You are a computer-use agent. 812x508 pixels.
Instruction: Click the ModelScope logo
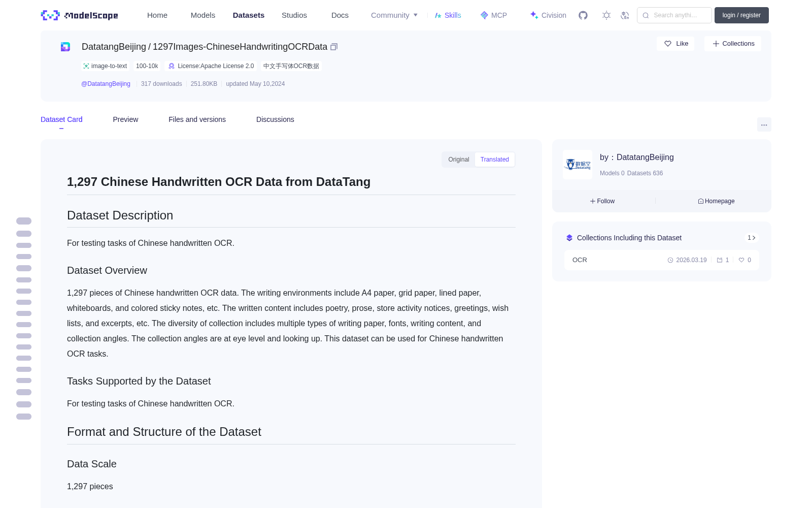coord(80,15)
